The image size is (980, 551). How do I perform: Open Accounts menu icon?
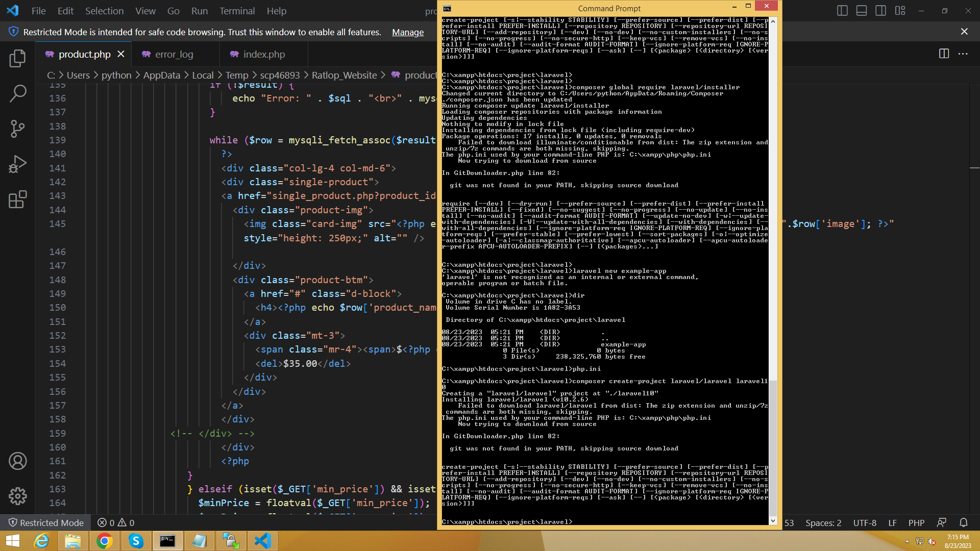[17, 461]
